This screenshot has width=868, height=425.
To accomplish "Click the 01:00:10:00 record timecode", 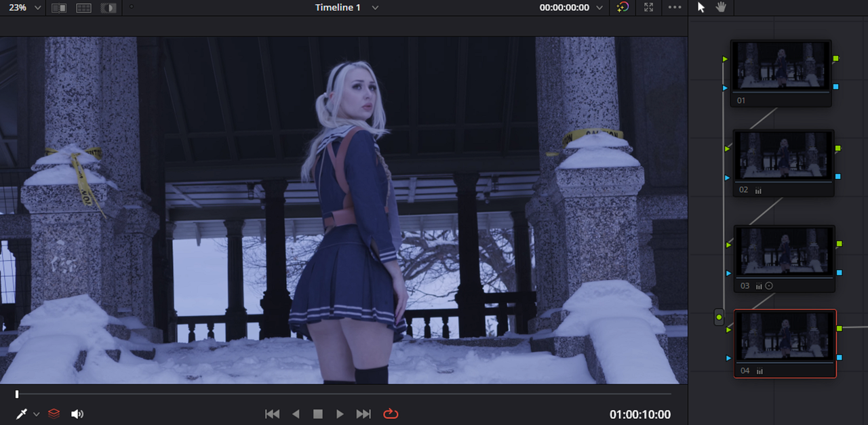I will coord(640,414).
